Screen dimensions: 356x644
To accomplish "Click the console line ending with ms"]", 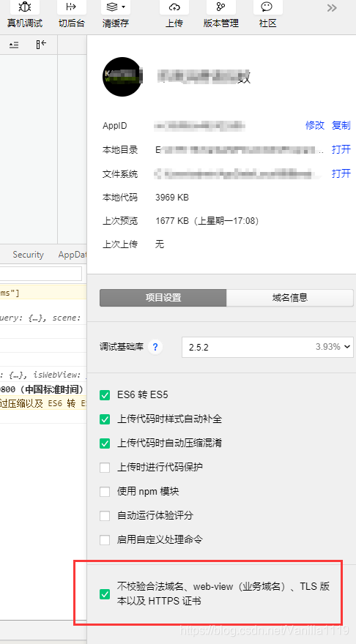I will point(43,293).
